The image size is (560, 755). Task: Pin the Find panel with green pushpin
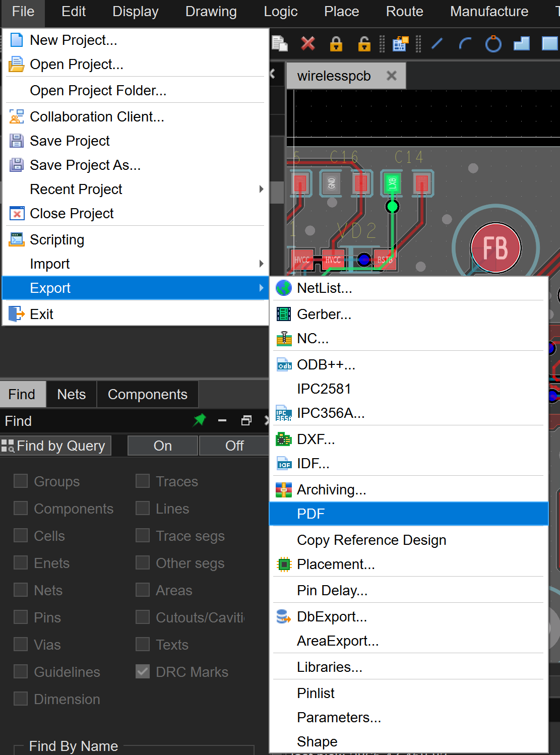pyautogui.click(x=200, y=420)
